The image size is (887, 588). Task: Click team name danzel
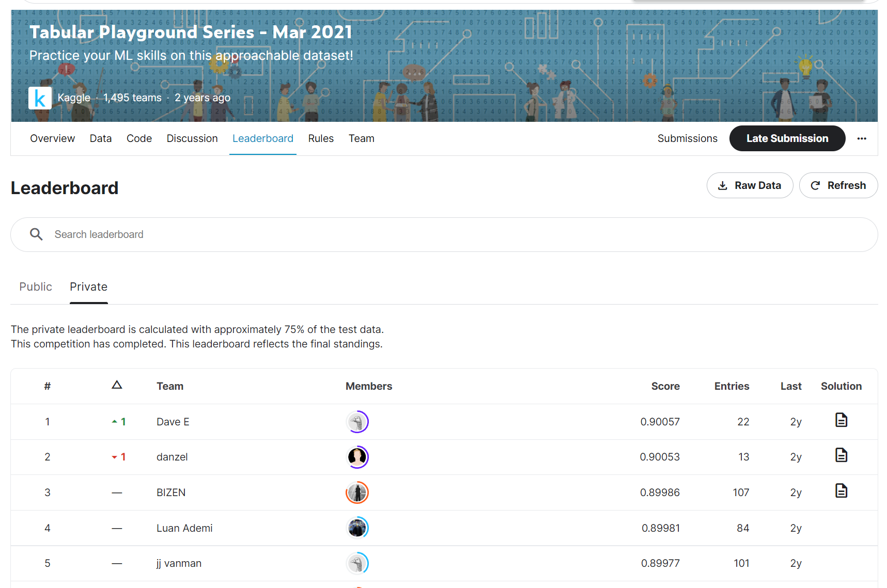(172, 457)
